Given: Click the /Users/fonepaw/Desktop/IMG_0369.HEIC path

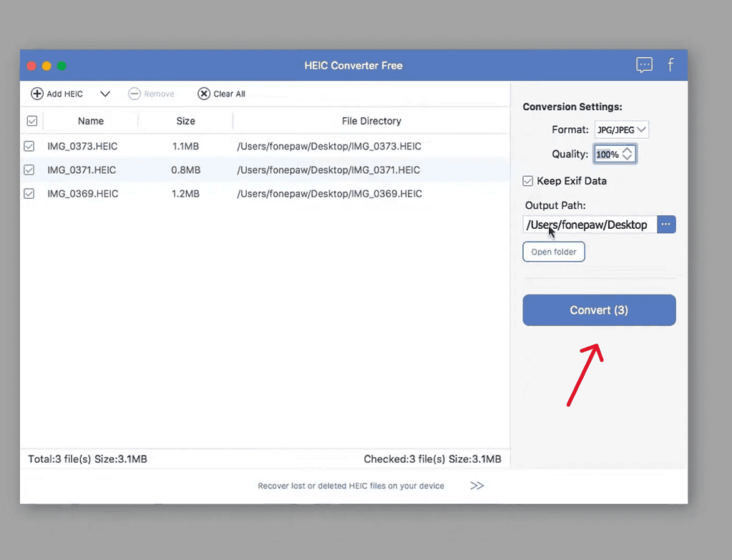Looking at the screenshot, I should pyautogui.click(x=330, y=194).
